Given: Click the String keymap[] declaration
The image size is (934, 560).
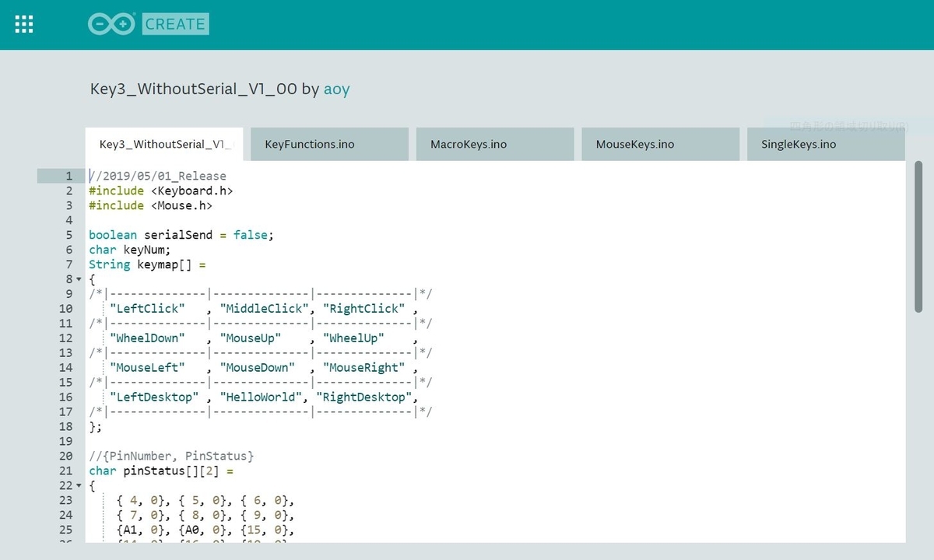Looking at the screenshot, I should (148, 264).
